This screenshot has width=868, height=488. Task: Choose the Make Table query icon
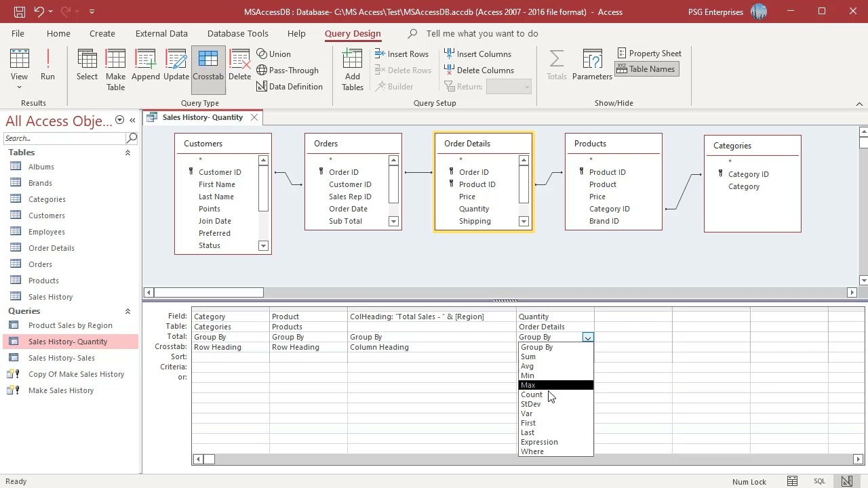tap(115, 69)
